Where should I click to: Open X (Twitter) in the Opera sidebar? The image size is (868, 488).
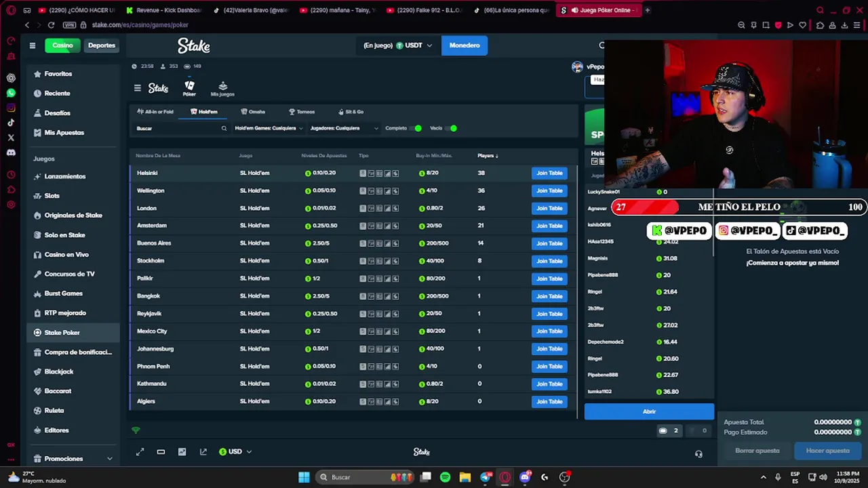(11, 138)
